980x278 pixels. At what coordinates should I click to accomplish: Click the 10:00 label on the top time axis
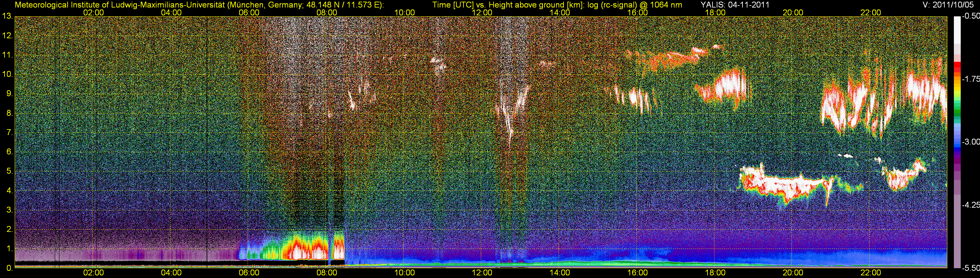[404, 12]
